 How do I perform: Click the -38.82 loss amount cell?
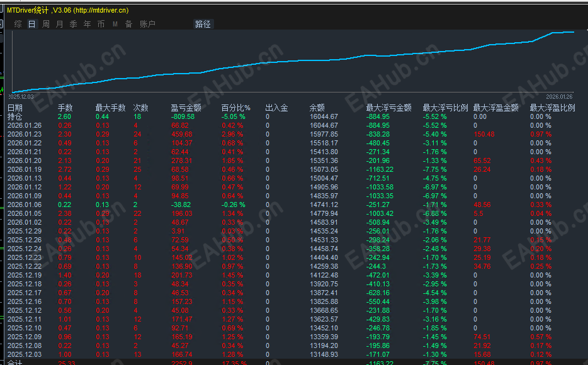pyautogui.click(x=181, y=205)
